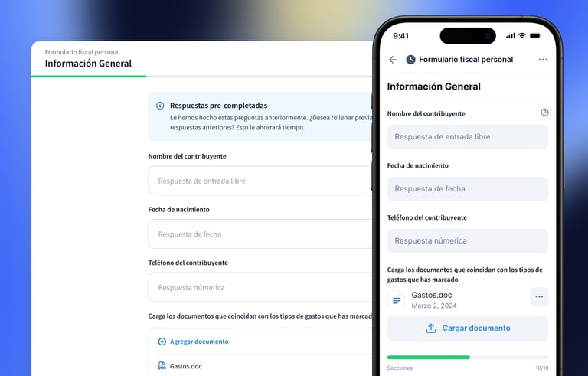Screen dimensions: 588x376
Task: Tap phone Respuesta de entrada libre field
Action: (468, 137)
